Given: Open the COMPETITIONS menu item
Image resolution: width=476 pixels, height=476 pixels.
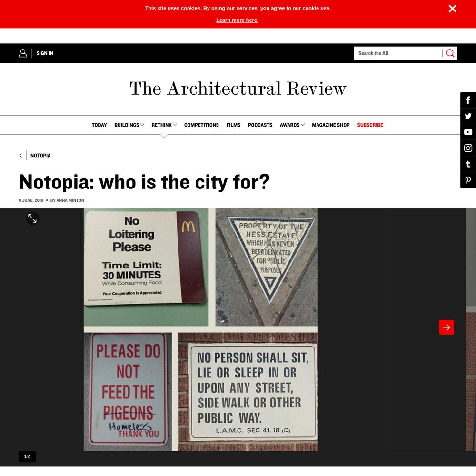Looking at the screenshot, I should tap(201, 125).
